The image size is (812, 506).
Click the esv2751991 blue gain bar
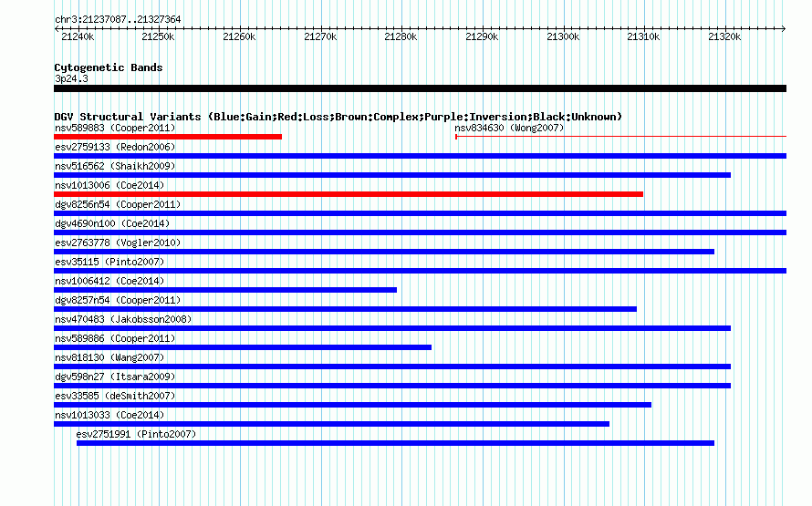(396, 443)
